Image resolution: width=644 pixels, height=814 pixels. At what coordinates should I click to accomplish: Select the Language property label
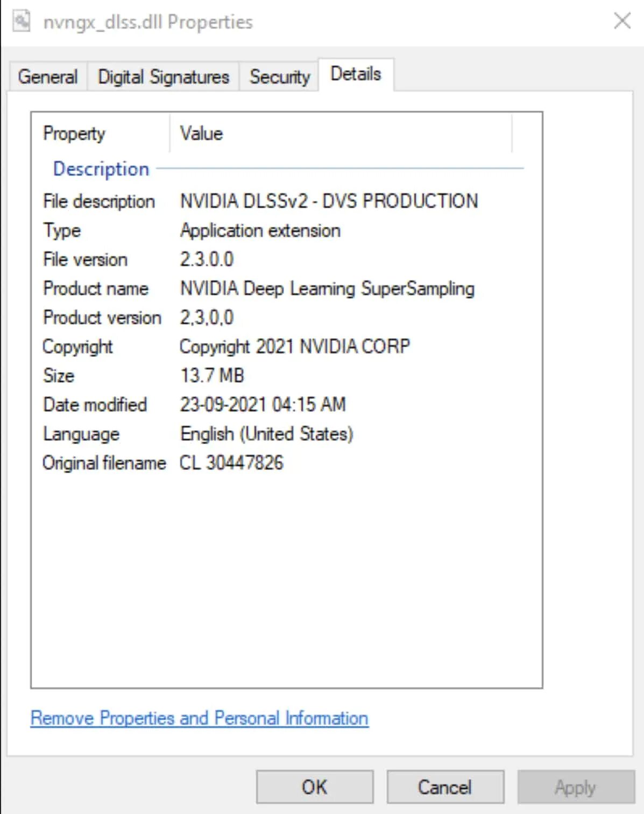point(81,434)
